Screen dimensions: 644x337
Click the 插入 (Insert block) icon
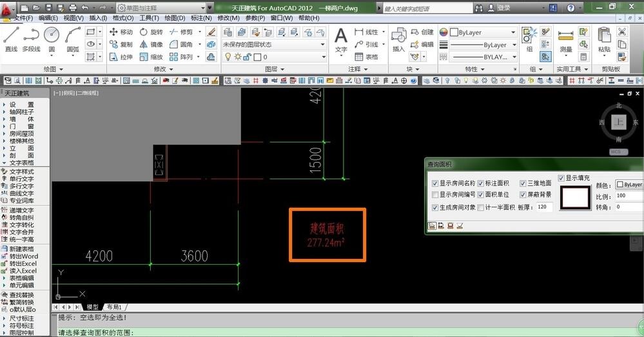398,39
